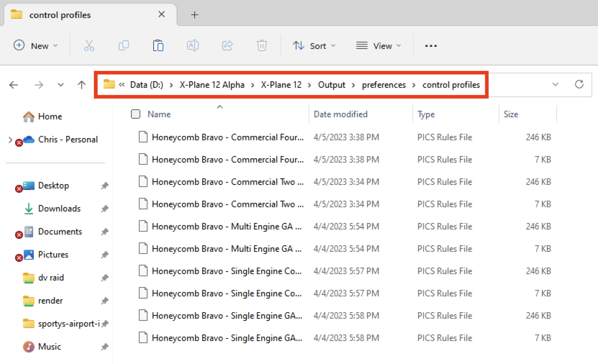This screenshot has width=598, height=364.
Task: Click the Copy icon
Action: click(x=124, y=45)
